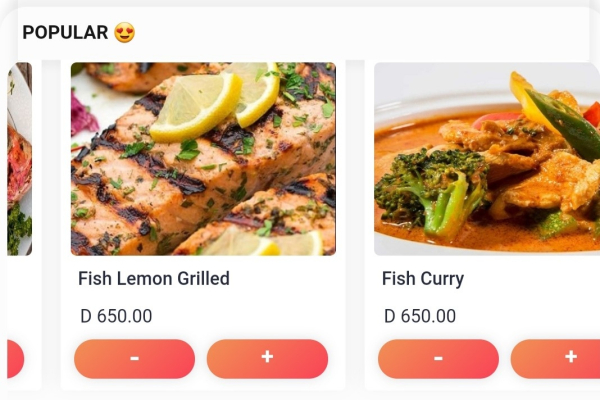This screenshot has width=600, height=400.
Task: Tap the plus button under Fish Curry
Action: click(560, 359)
